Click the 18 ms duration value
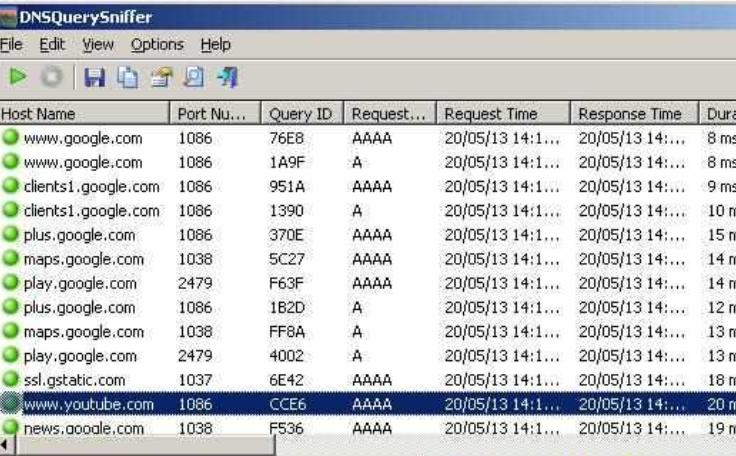This screenshot has height=456, width=736. point(721,380)
